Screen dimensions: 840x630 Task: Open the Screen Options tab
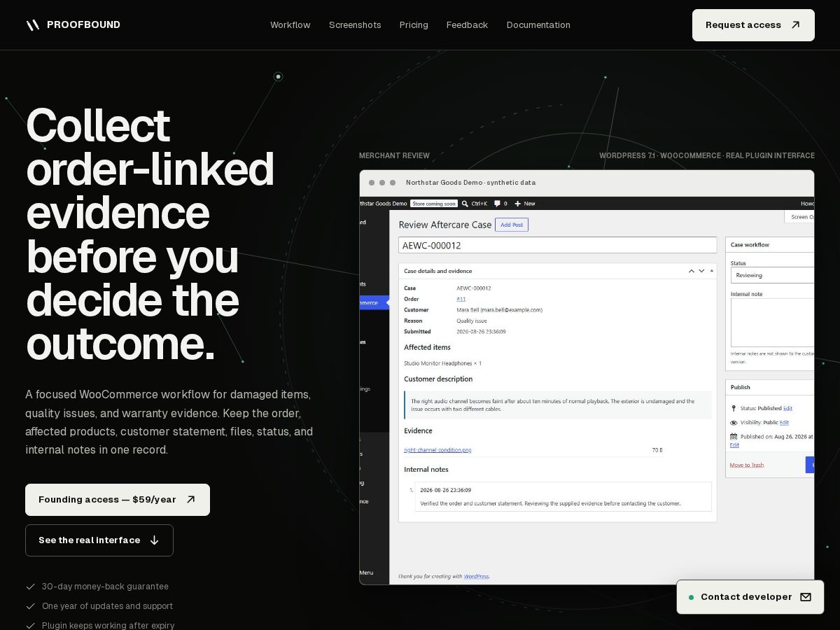coord(799,217)
